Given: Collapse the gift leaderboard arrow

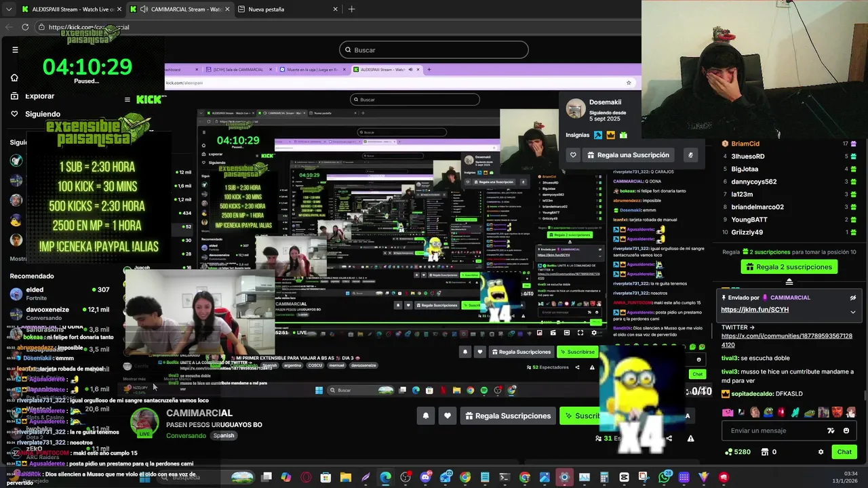Looking at the screenshot, I should 789,281.
